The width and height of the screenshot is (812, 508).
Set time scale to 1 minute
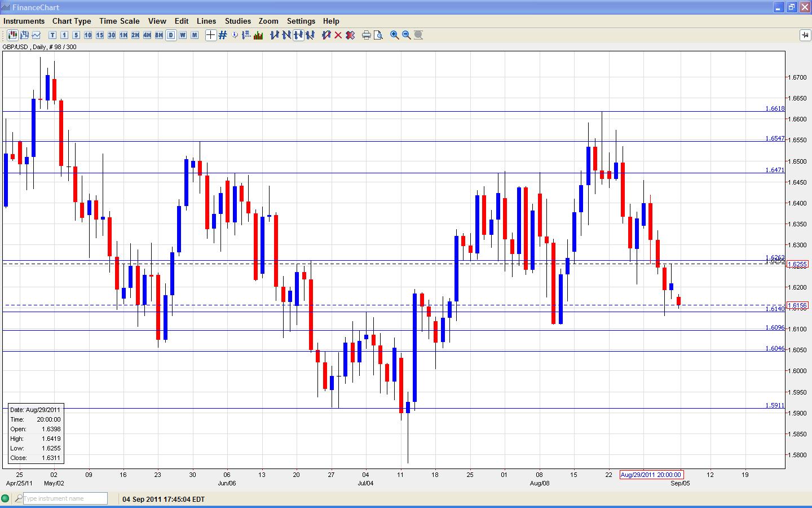64,35
